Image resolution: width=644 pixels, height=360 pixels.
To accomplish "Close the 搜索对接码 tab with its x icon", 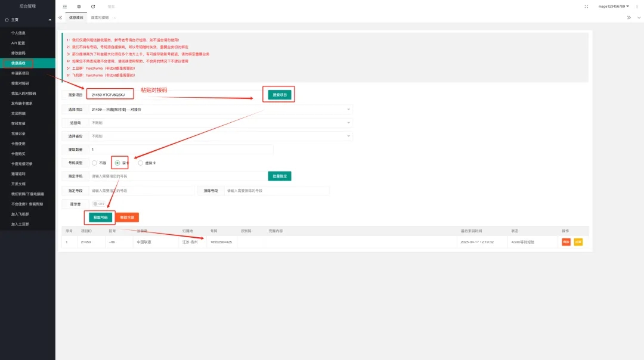I will [x=114, y=18].
